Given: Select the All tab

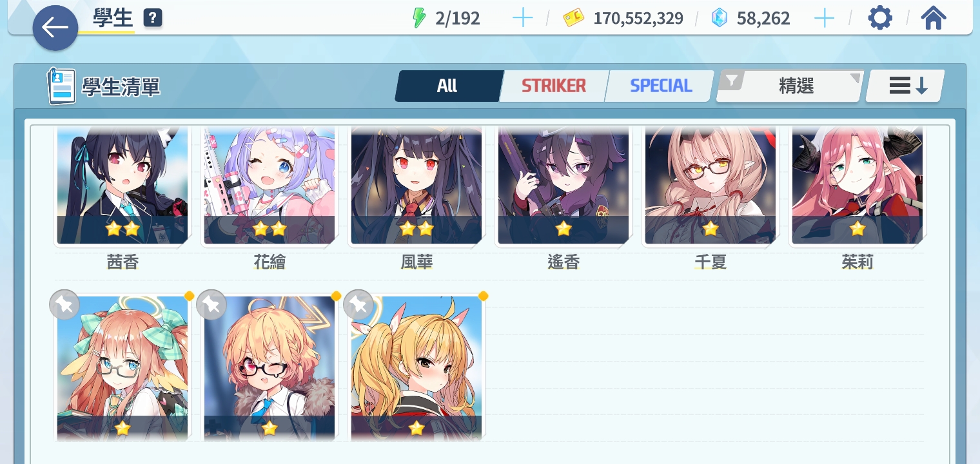Looking at the screenshot, I should (447, 86).
